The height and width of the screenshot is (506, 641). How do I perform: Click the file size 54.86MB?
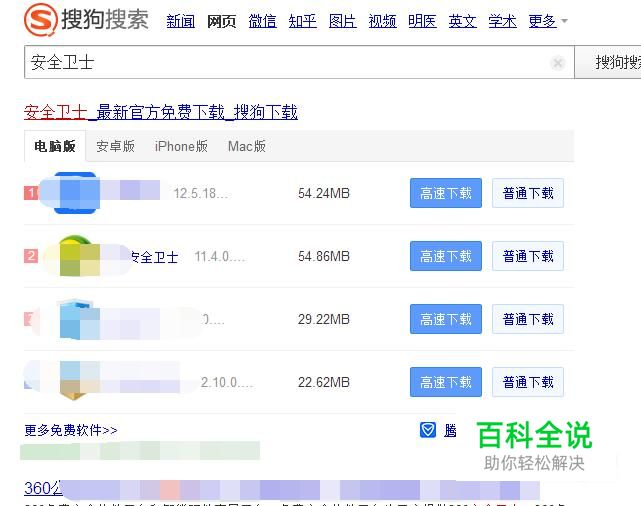pos(324,256)
